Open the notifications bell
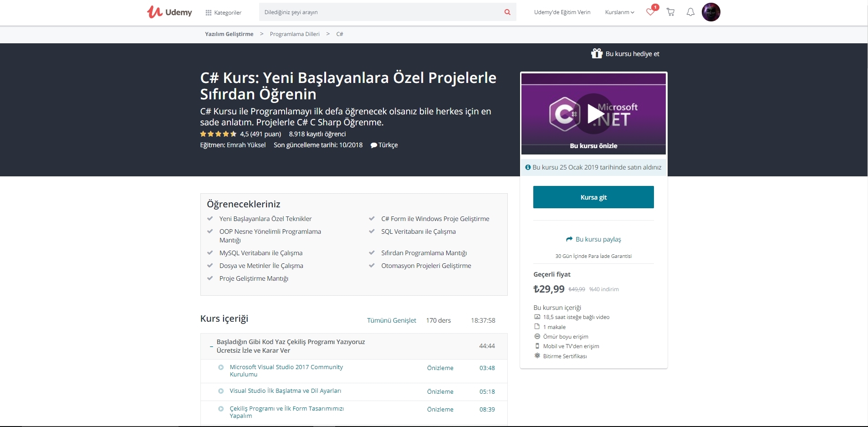 coord(690,12)
